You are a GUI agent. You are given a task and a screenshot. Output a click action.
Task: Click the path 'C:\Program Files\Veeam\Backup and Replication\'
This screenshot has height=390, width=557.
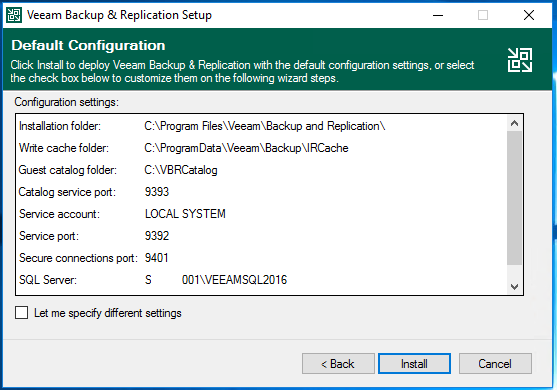(x=265, y=126)
